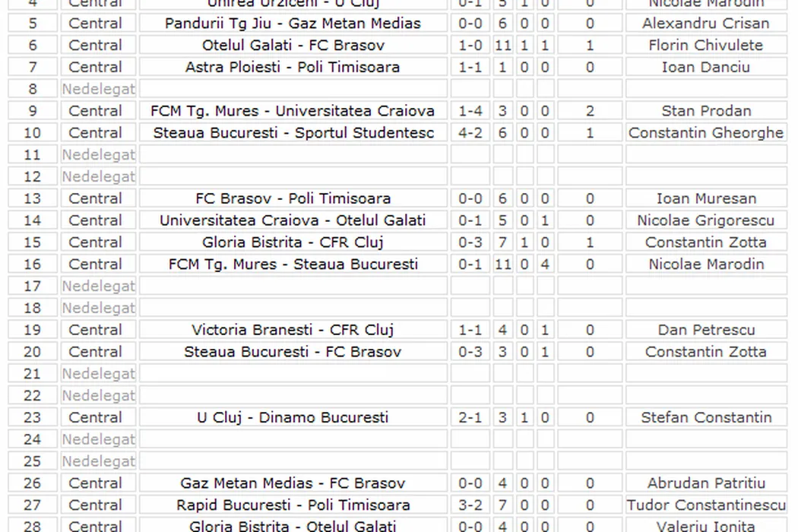Click the FCM Tg. Mures - Universitatea Craiova match

(293, 111)
